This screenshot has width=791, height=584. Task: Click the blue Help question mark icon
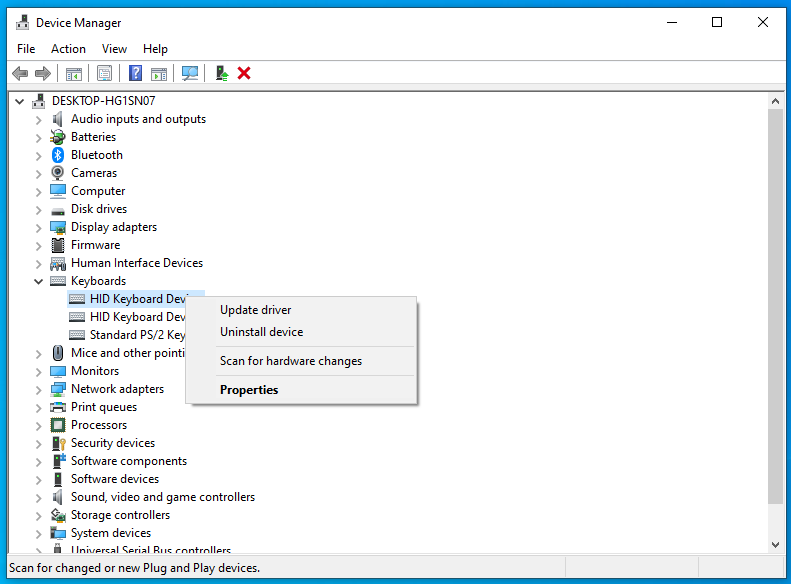[x=135, y=74]
